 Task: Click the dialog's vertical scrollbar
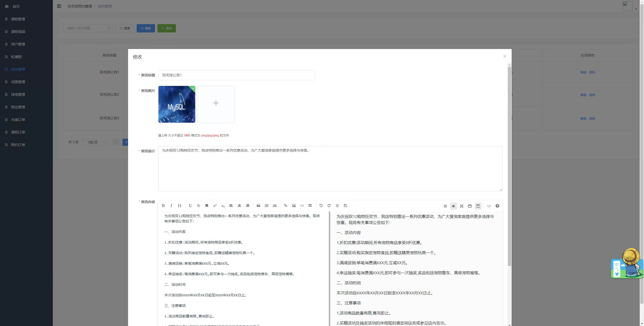point(509,166)
